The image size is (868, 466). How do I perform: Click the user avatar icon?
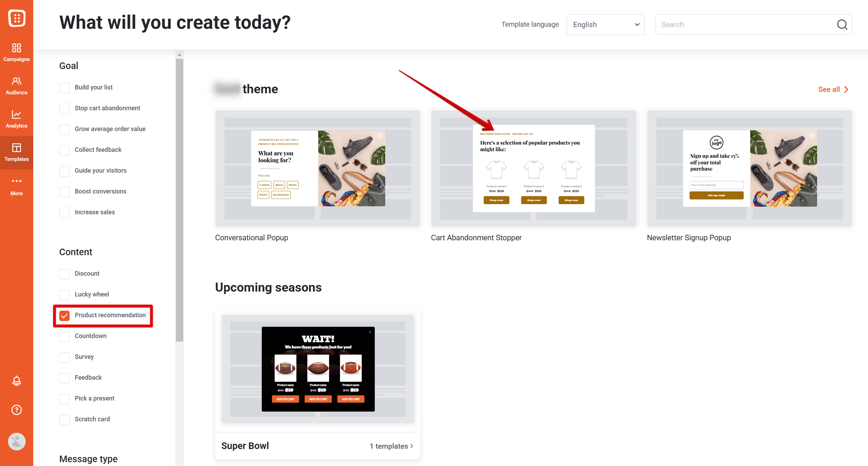[17, 441]
